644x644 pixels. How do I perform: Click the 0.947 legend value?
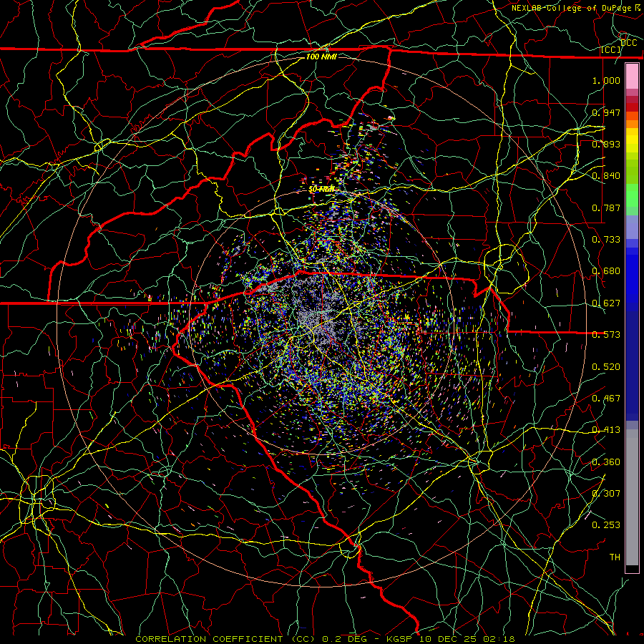tap(606, 112)
